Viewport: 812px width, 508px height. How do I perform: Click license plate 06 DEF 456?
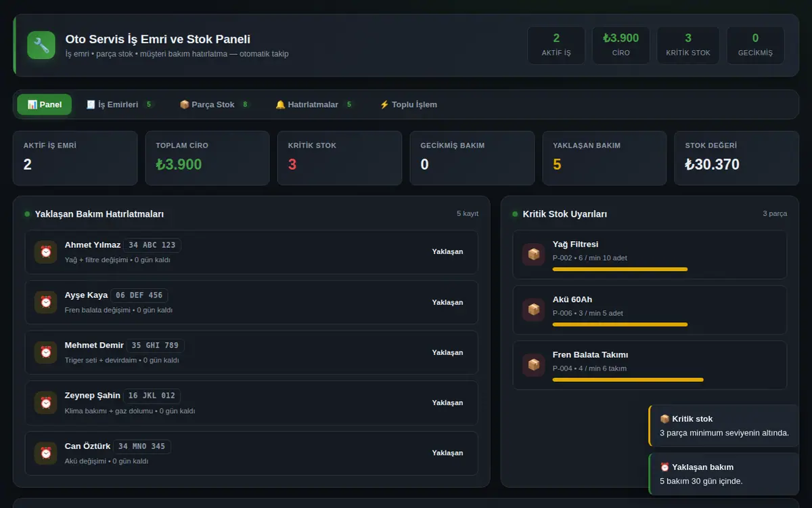point(139,295)
